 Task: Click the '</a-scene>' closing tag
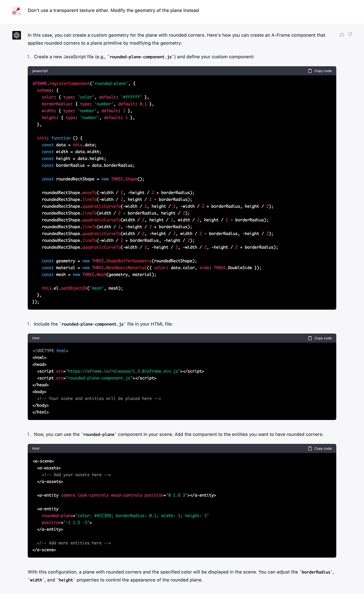[x=44, y=550]
